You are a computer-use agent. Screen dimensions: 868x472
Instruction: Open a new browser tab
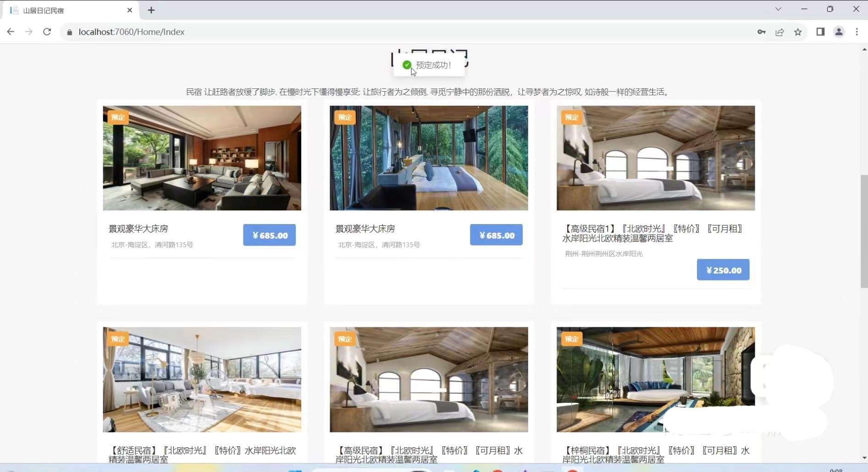151,10
